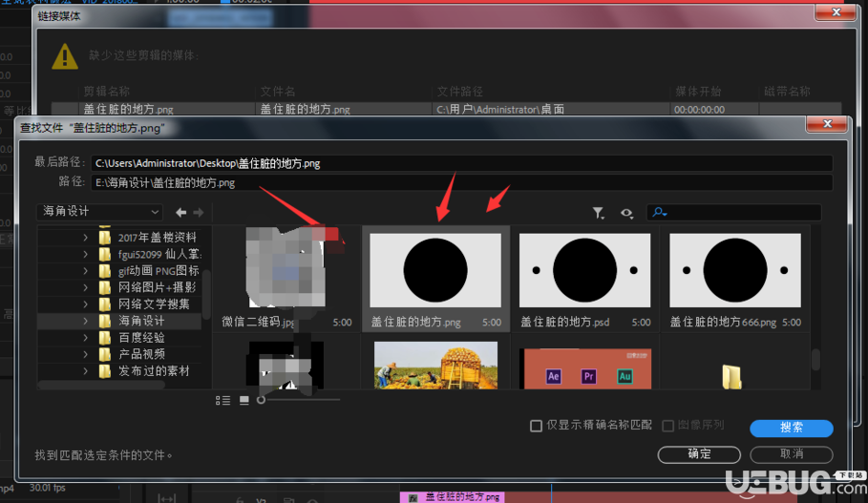Viewport: 868px width, 503px height.
Task: Click the 网络文学搜集 folder icon
Action: 105,304
